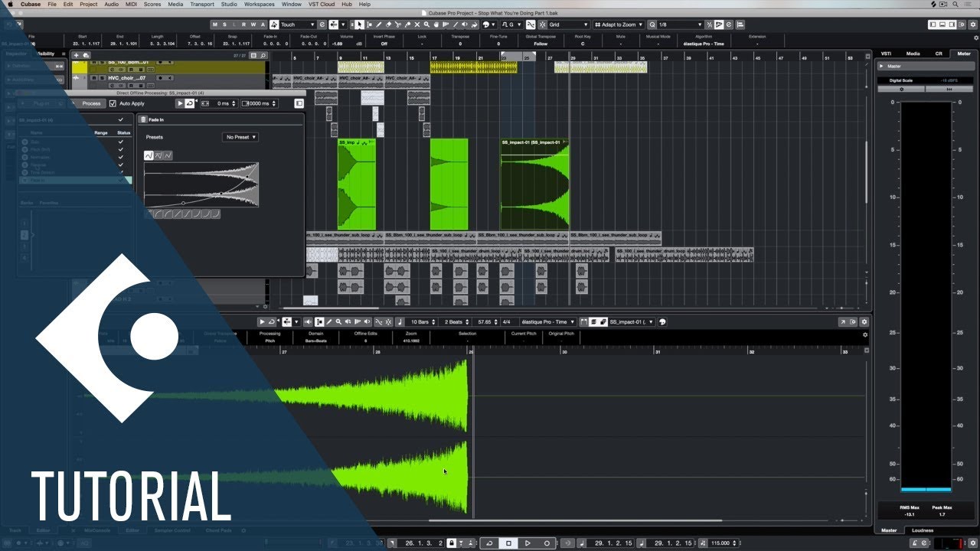Toggle global Mute M button in top toolbar
The image size is (980, 551).
[214, 24]
